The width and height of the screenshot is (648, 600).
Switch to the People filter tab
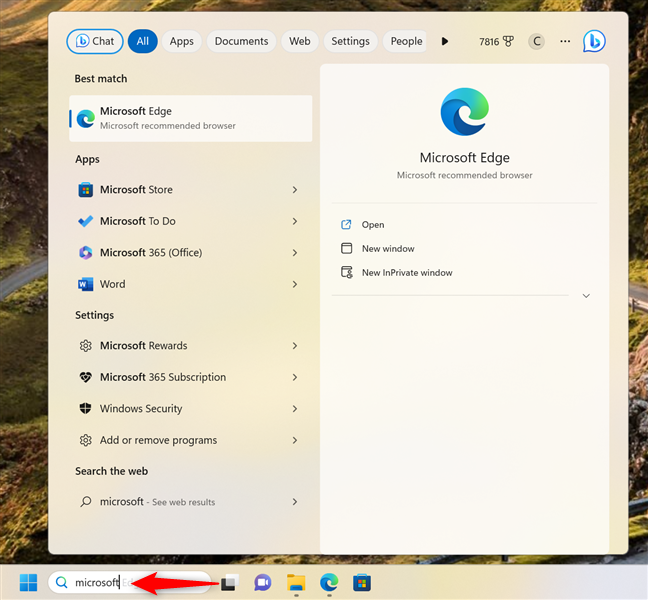[x=406, y=41]
